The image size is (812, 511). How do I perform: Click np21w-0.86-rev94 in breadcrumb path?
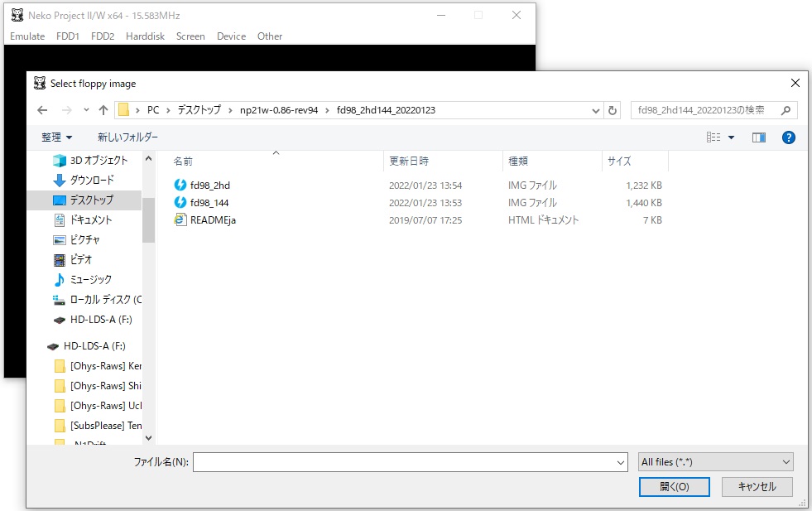click(279, 110)
